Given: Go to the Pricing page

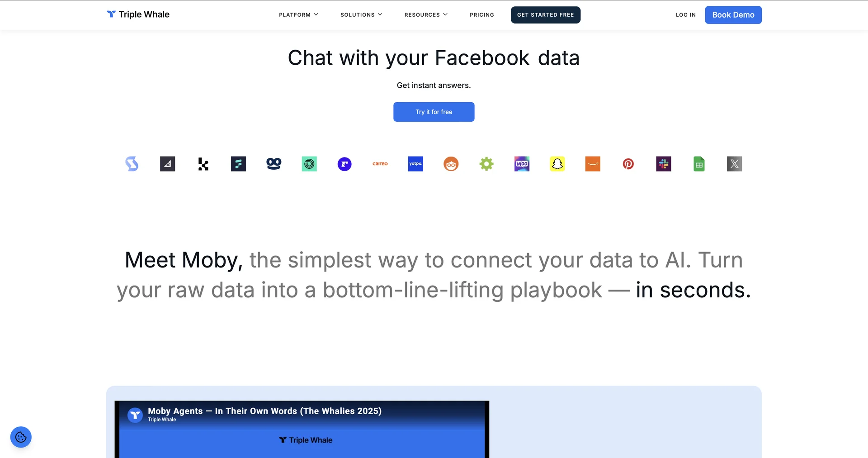Looking at the screenshot, I should click(482, 15).
